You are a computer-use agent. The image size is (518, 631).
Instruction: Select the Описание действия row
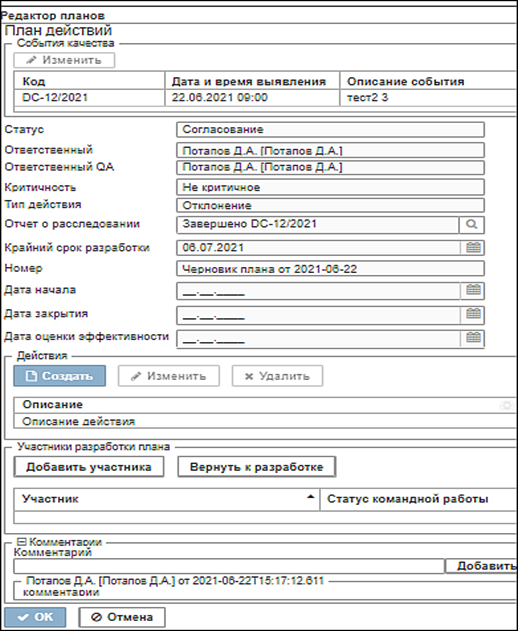tap(266, 422)
